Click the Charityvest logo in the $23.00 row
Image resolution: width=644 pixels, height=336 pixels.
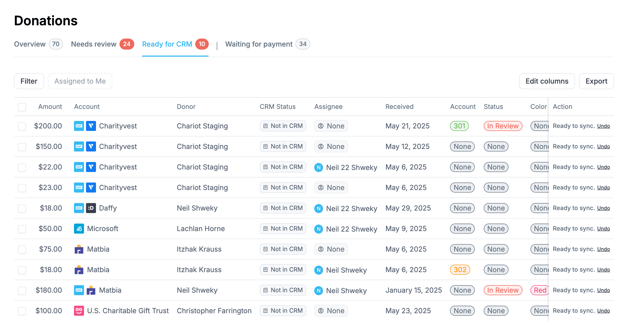91,188
